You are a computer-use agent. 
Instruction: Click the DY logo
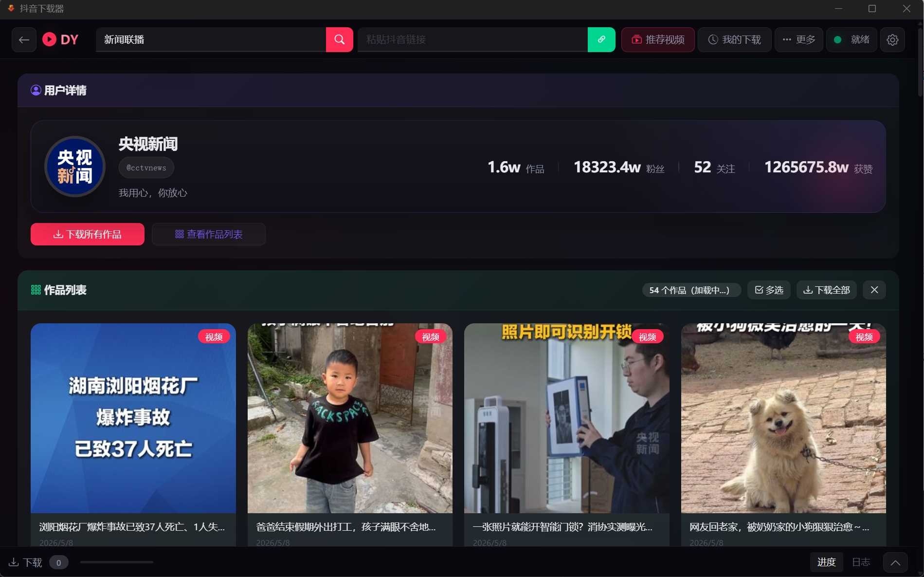[x=60, y=40]
